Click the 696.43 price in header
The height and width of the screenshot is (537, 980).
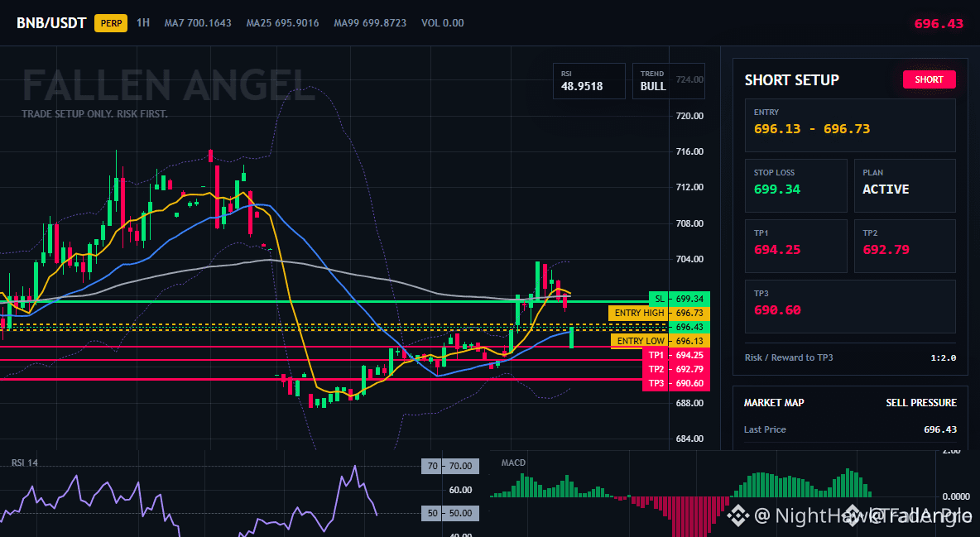pyautogui.click(x=939, y=24)
